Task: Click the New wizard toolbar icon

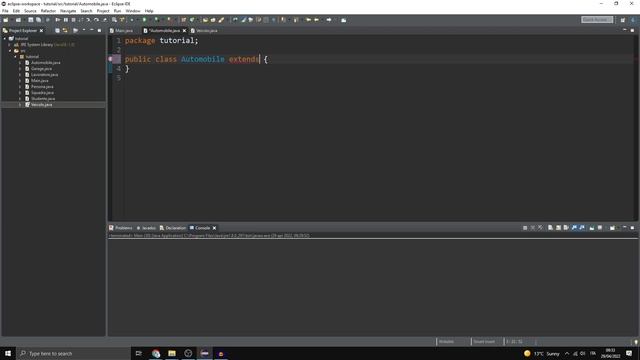Action: click(5, 20)
